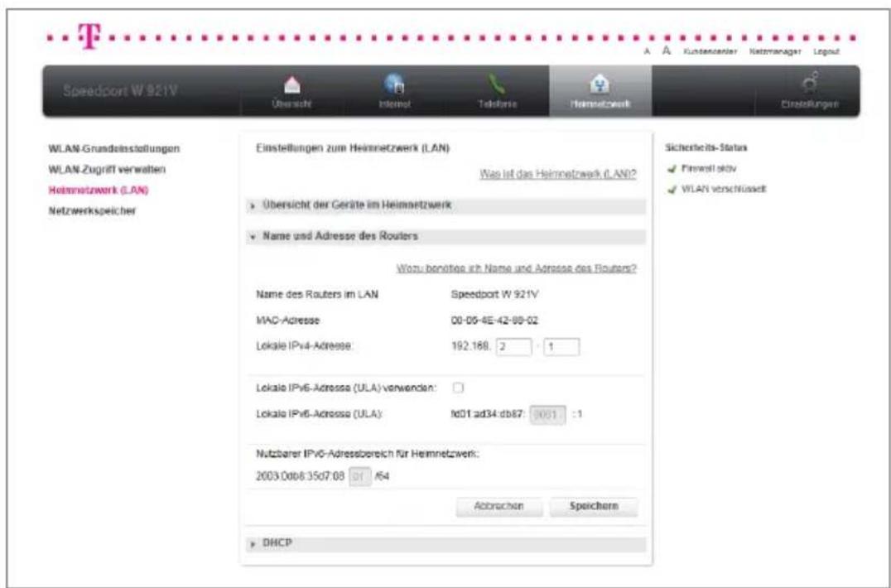Click the Telekom T logo

tap(89, 36)
